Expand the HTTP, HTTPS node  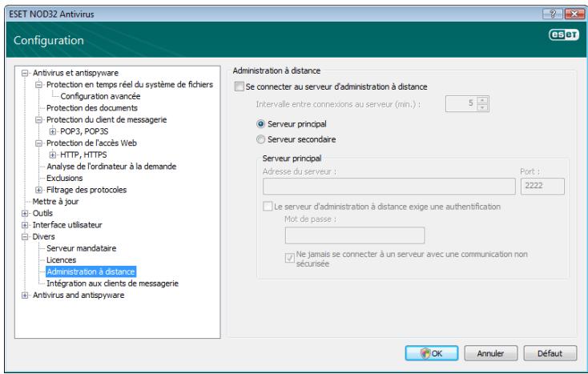53,155
